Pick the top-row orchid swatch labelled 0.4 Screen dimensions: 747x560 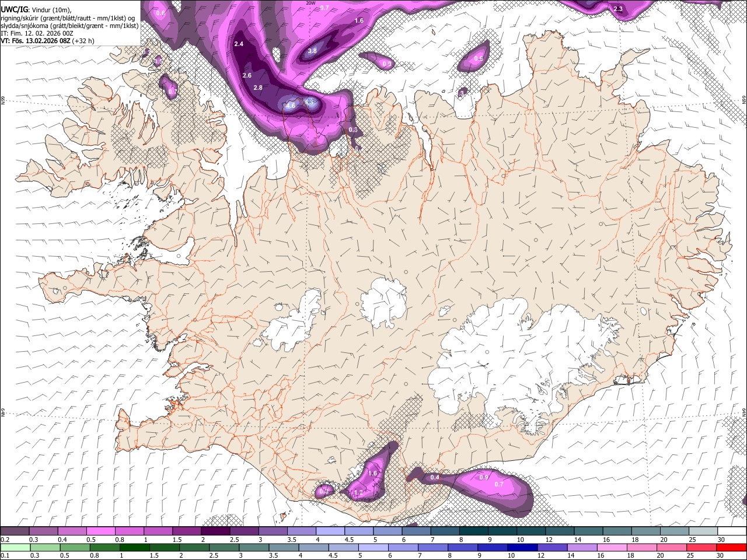coord(72,531)
